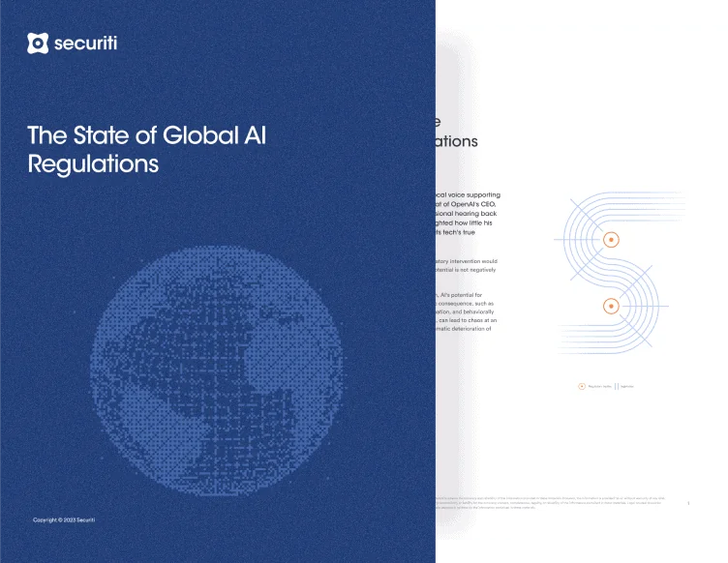The image size is (728, 563).
Task: Click the blue S-shaped curved lines graphic
Action: [x=618, y=273]
